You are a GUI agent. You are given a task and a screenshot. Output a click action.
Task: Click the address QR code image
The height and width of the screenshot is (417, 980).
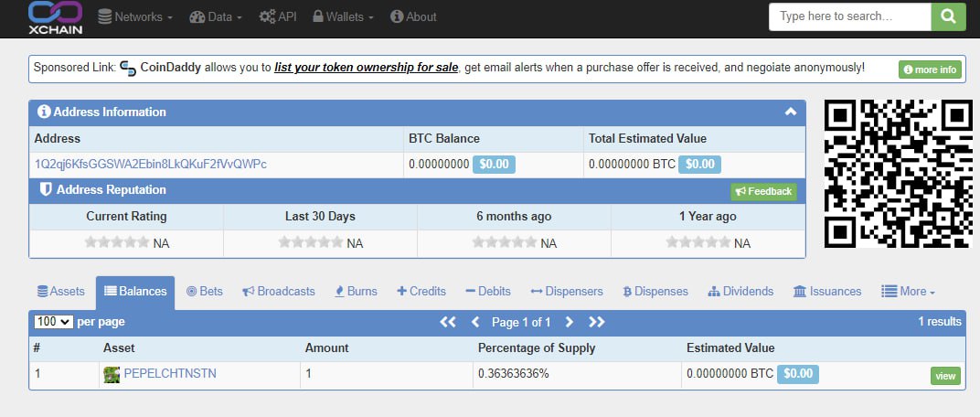pos(898,173)
